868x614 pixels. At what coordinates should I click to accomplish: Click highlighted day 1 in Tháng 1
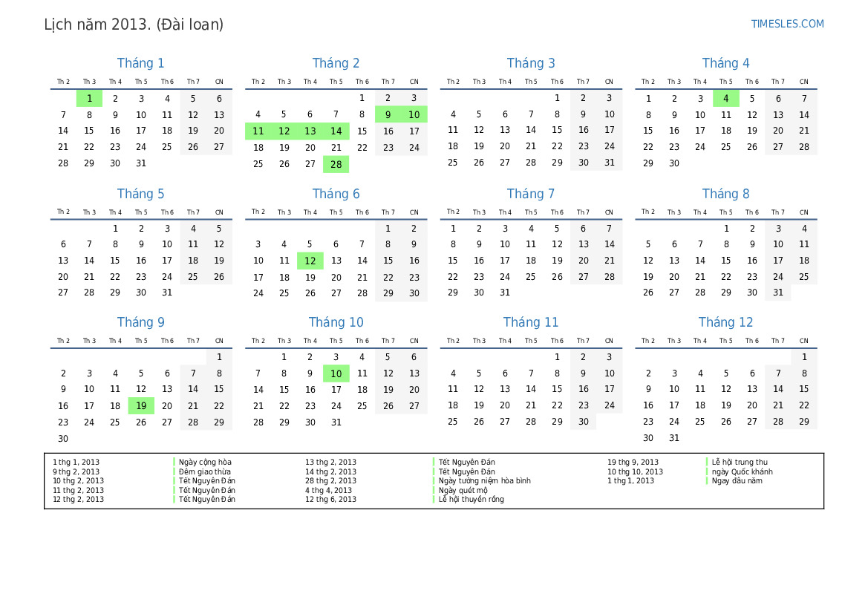click(x=89, y=99)
